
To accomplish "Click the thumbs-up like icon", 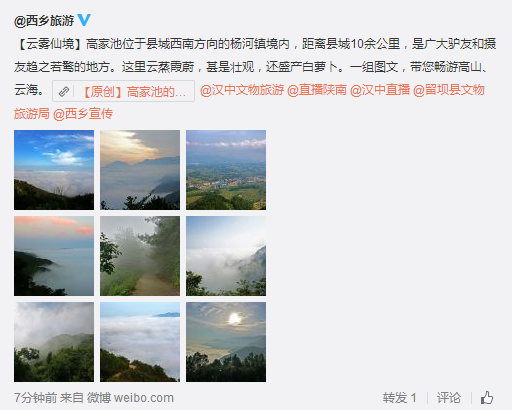I will [487, 397].
